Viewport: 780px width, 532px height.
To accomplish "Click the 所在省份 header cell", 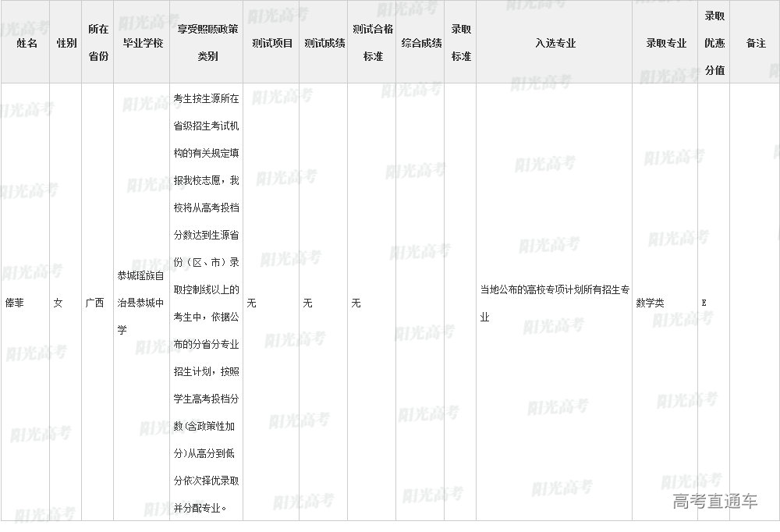I will 98,43.
